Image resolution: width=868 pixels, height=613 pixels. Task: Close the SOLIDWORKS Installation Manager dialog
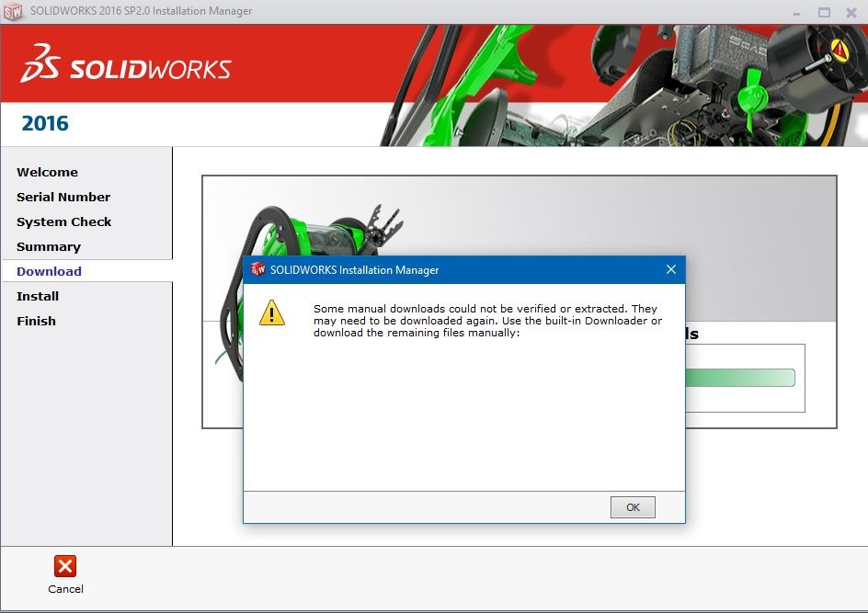(x=671, y=269)
